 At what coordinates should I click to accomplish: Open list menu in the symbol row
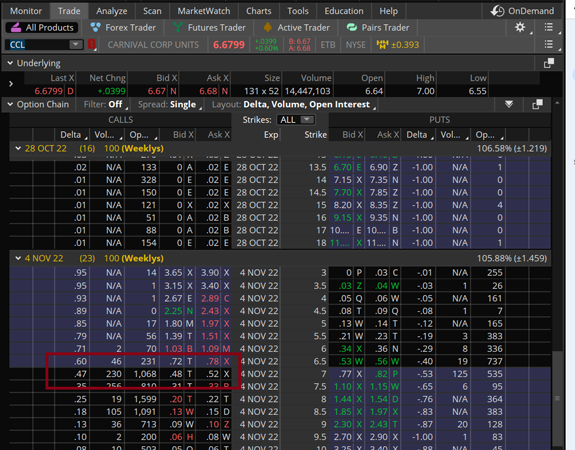coord(549,44)
